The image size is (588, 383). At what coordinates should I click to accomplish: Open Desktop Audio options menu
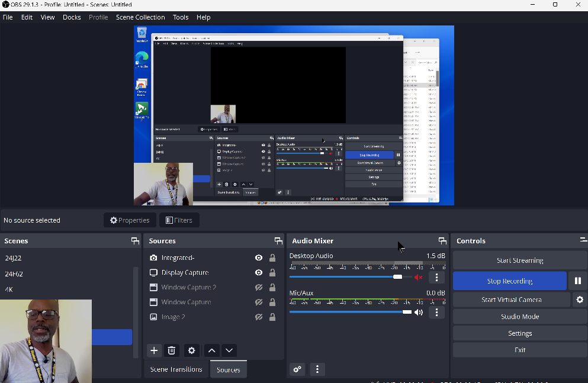pos(436,277)
